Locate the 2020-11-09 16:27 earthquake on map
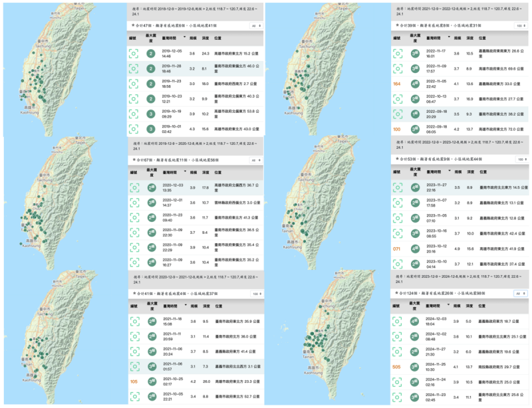 point(134,262)
